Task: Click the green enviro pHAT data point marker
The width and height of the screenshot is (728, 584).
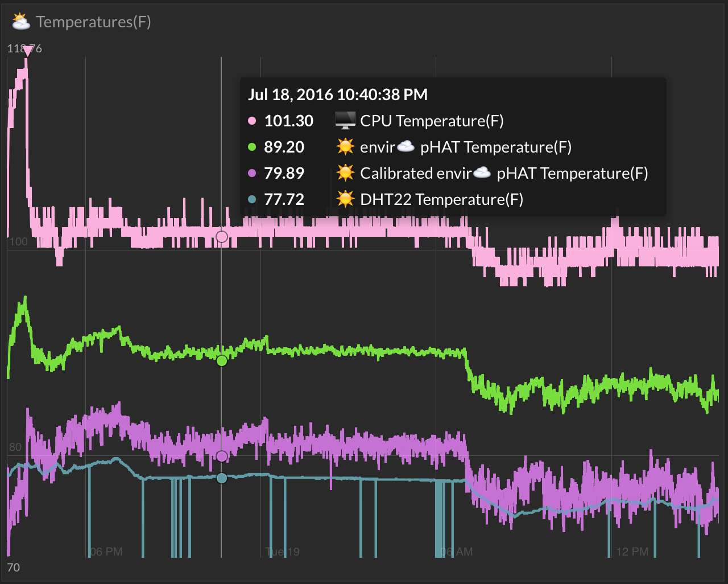Action: (x=222, y=360)
